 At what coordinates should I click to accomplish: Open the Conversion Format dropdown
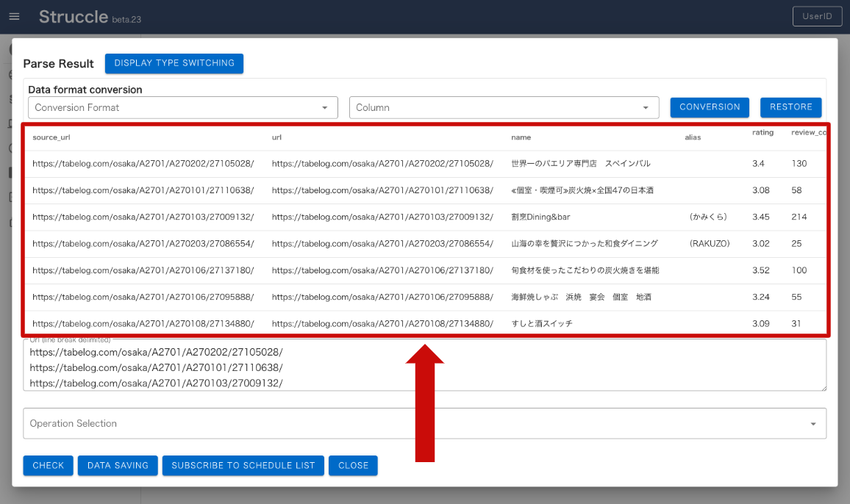click(x=182, y=107)
